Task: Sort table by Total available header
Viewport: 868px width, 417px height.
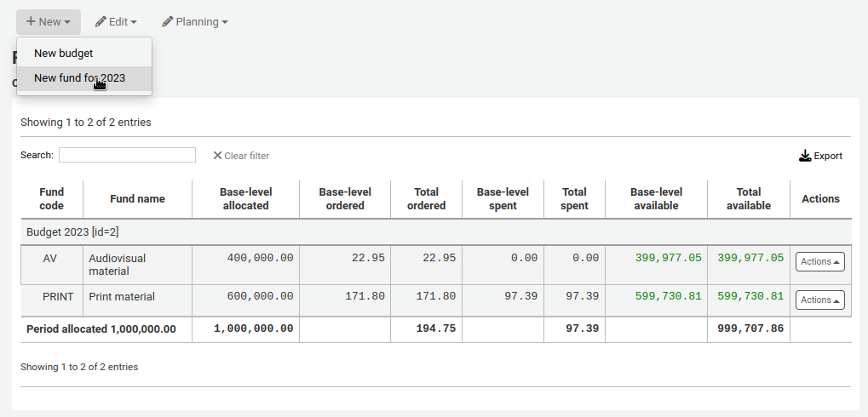Action: pyautogui.click(x=748, y=198)
